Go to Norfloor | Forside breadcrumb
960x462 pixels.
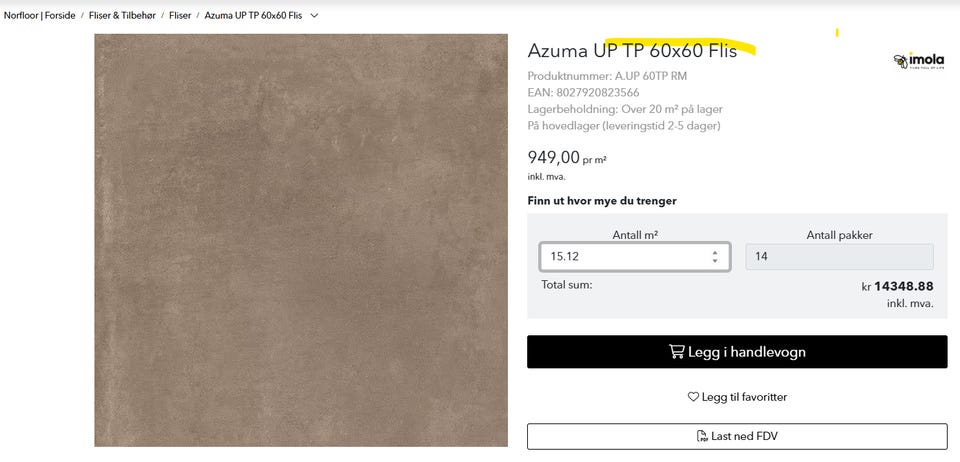pyautogui.click(x=39, y=16)
